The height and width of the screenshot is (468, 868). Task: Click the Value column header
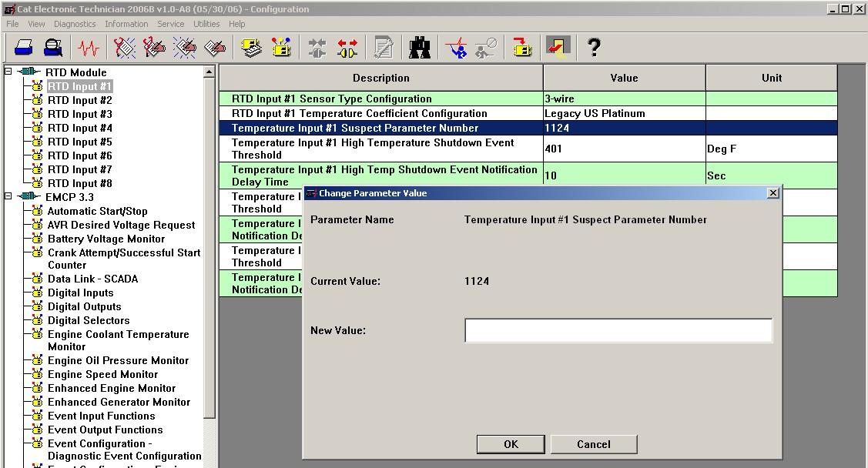(625, 78)
